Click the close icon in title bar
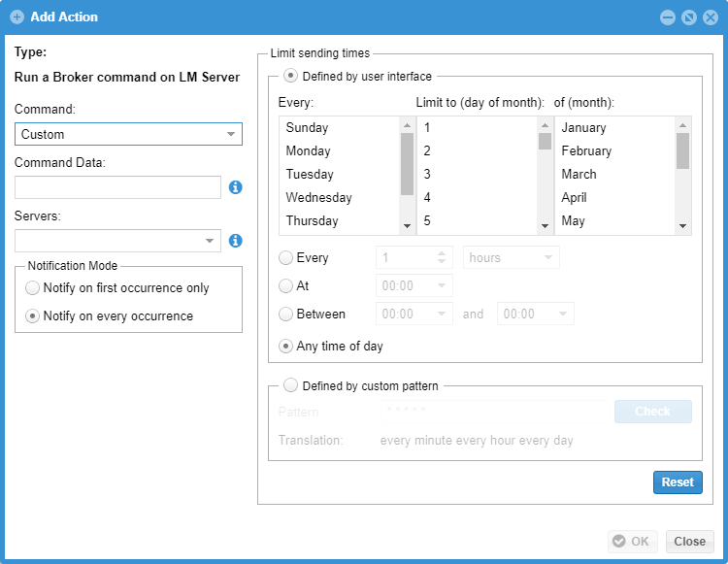The image size is (728, 564). [709, 17]
